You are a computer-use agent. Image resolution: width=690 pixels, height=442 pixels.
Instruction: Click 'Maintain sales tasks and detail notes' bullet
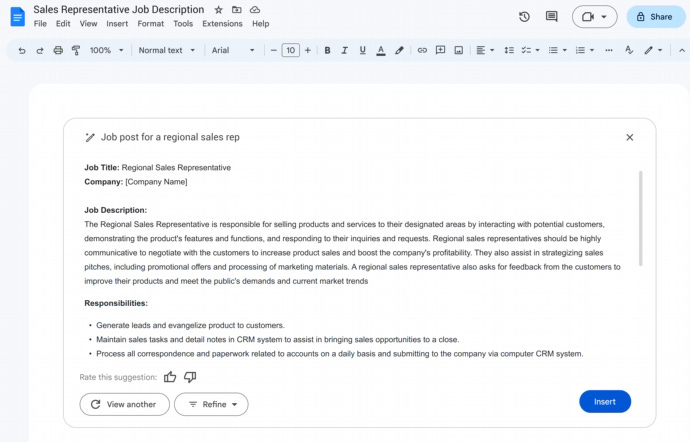pos(278,339)
